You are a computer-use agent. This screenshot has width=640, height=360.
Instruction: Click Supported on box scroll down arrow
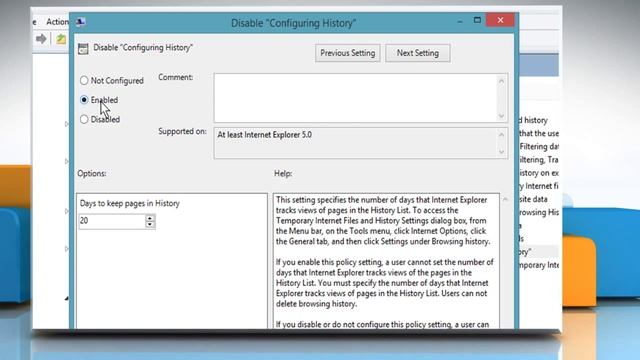pyautogui.click(x=502, y=152)
